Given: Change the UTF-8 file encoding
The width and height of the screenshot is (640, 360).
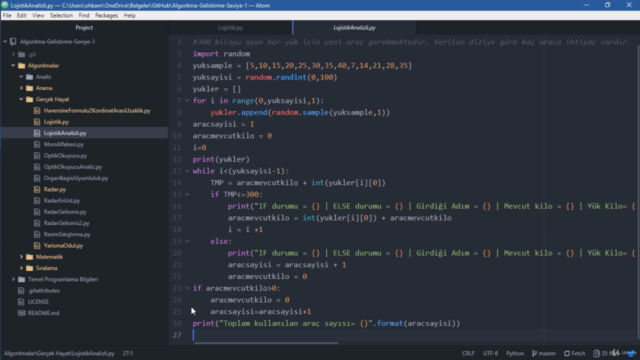Looking at the screenshot, I should [x=490, y=353].
